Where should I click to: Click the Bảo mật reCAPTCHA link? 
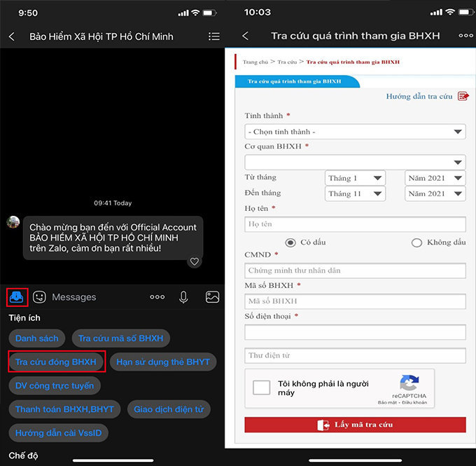[x=387, y=402]
